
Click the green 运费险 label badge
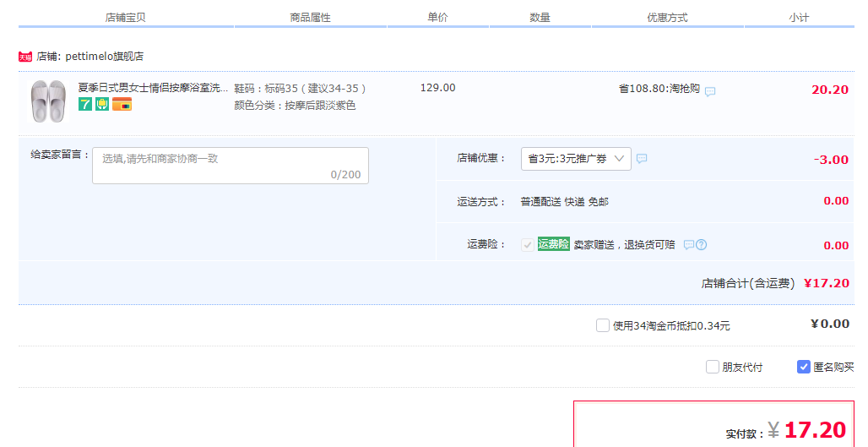(554, 244)
